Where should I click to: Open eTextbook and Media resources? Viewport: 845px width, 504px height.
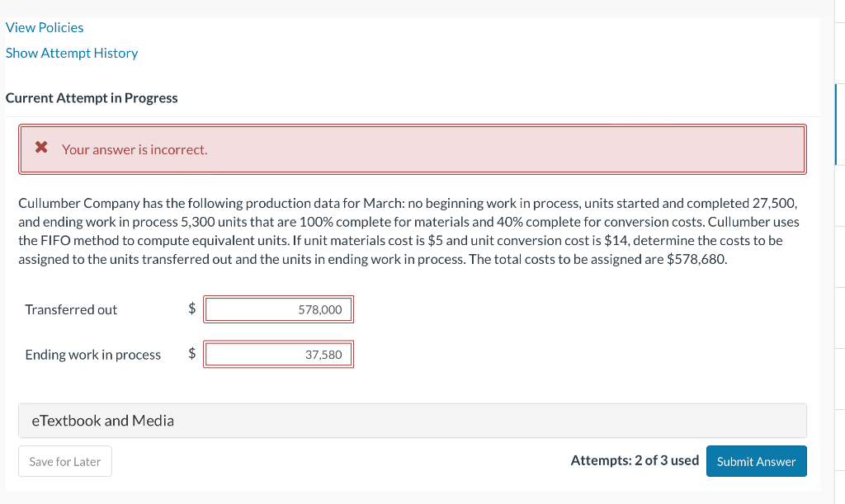point(101,421)
